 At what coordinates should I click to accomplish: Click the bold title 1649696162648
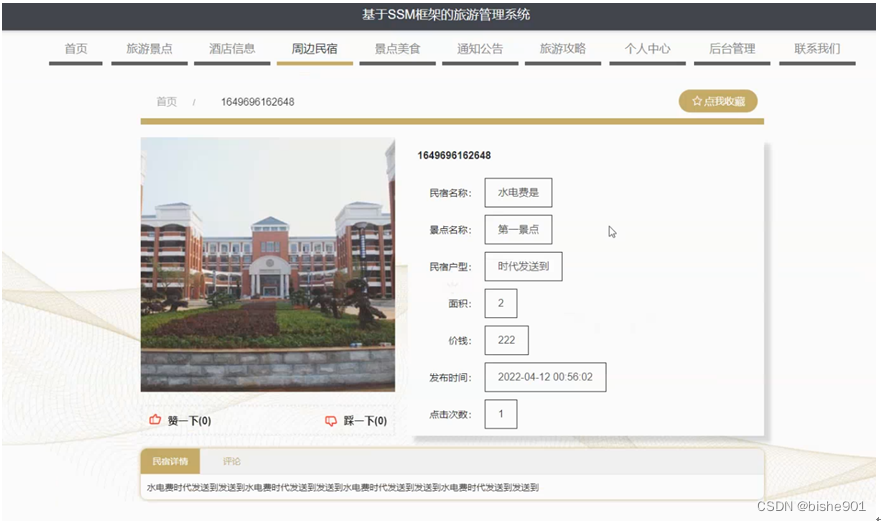click(454, 156)
